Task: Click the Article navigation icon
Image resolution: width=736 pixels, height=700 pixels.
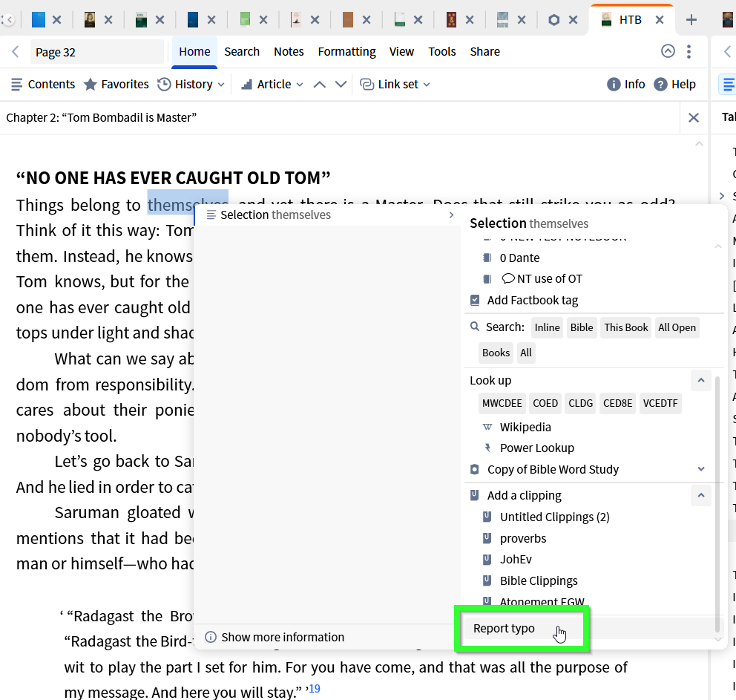Action: 246,85
